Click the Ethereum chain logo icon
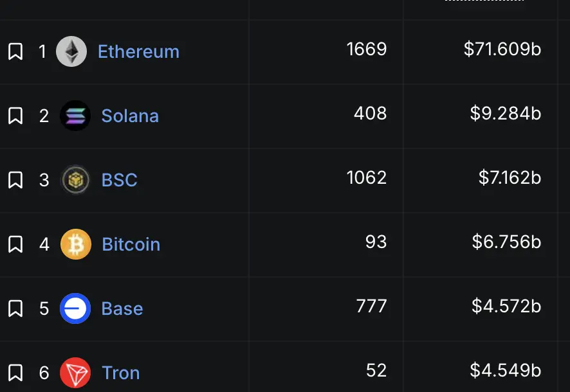This screenshot has width=570, height=392. (x=71, y=51)
